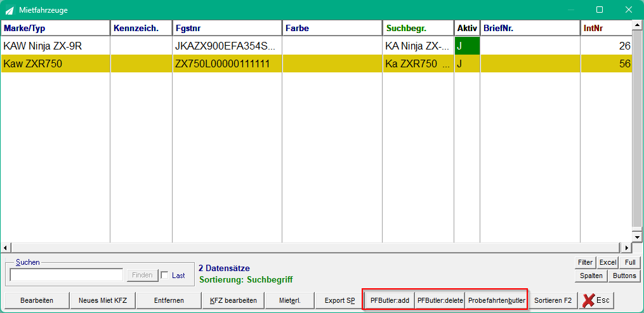Click the greyed Finden button
644x313 pixels.
(x=141, y=275)
